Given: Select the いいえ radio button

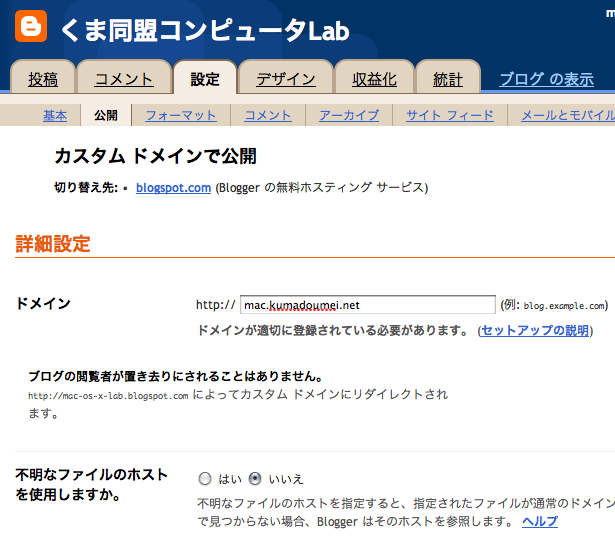Looking at the screenshot, I should click(x=255, y=479).
